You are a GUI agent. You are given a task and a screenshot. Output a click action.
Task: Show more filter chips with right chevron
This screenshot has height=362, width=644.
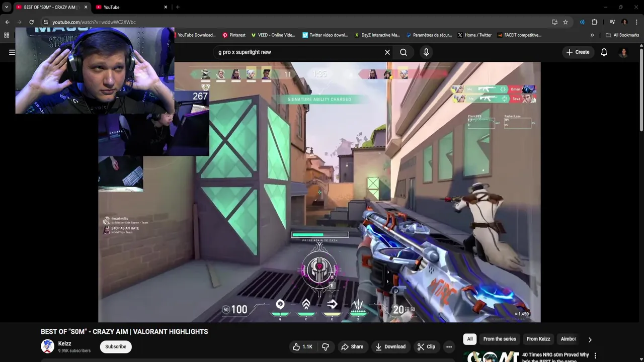[x=590, y=339]
